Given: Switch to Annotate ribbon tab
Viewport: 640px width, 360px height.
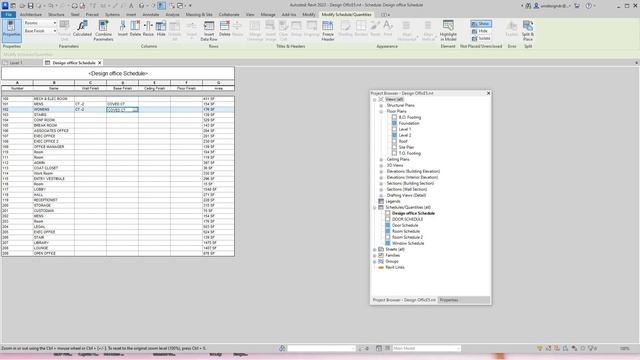Looking at the screenshot, I should tap(151, 14).
